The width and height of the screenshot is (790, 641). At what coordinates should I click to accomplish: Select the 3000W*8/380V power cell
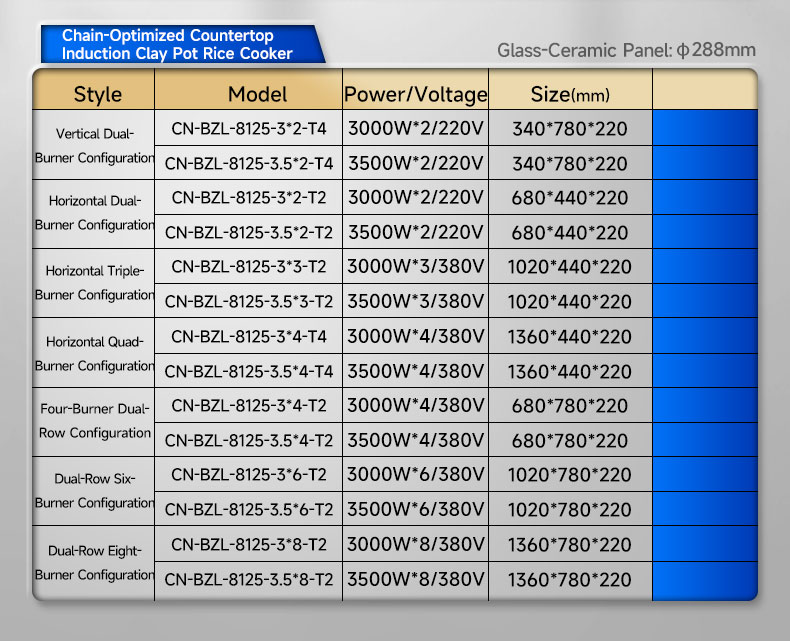click(415, 545)
